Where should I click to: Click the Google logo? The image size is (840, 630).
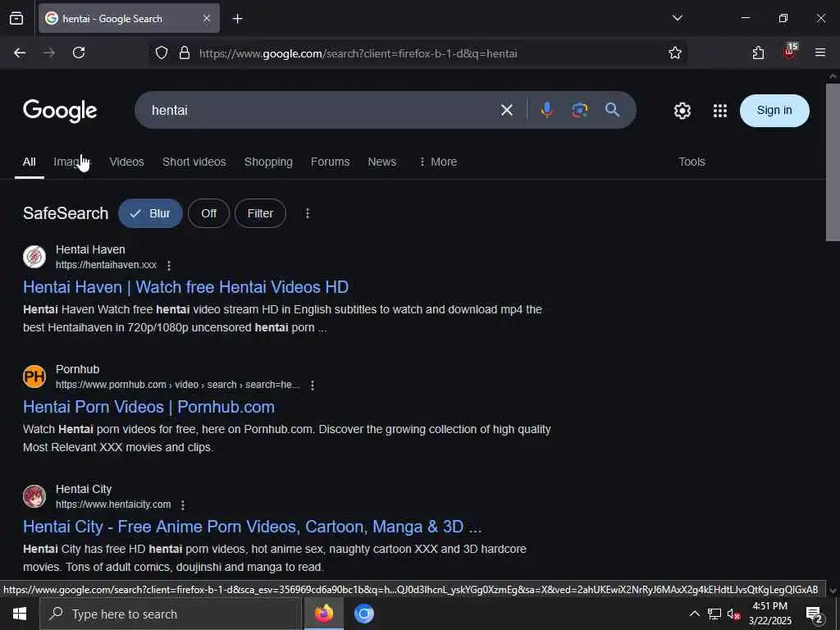point(60,111)
